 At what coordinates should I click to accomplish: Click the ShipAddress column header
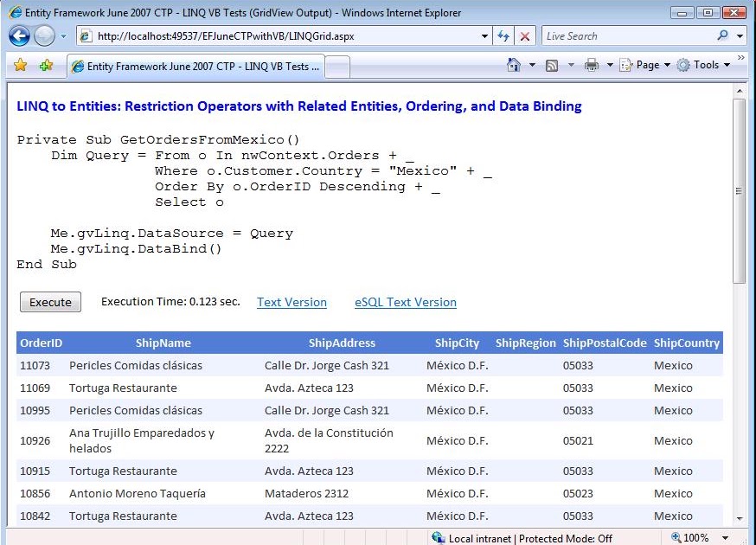tap(342, 343)
